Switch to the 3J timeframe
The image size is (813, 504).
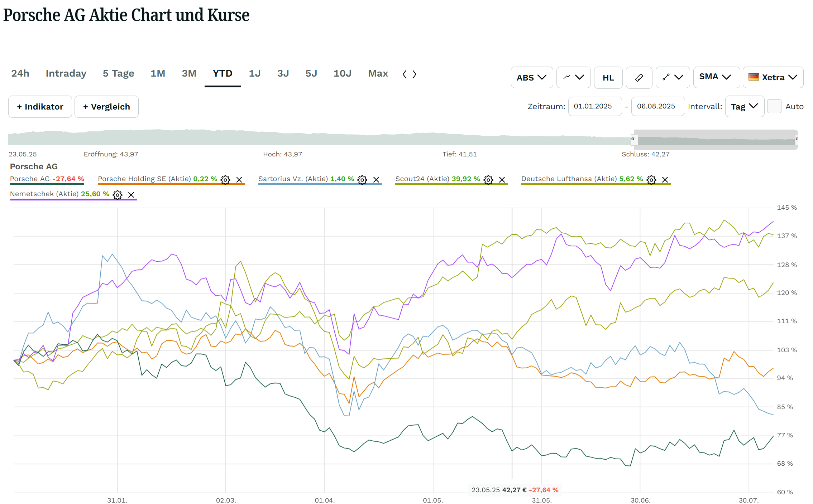pyautogui.click(x=283, y=73)
